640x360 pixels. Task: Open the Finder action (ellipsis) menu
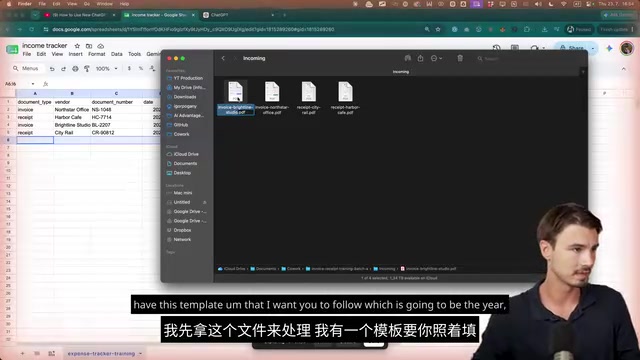[436, 58]
